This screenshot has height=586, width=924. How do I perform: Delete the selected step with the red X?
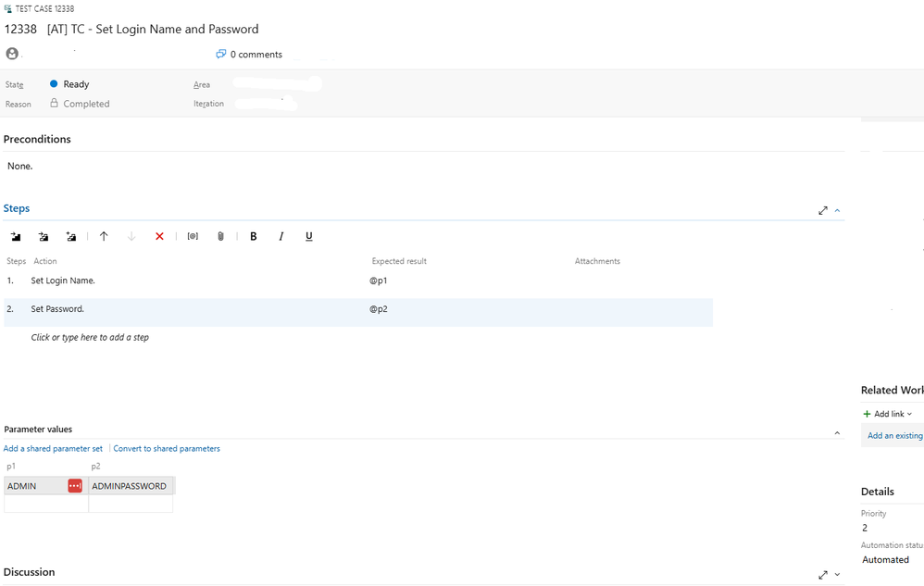point(159,236)
